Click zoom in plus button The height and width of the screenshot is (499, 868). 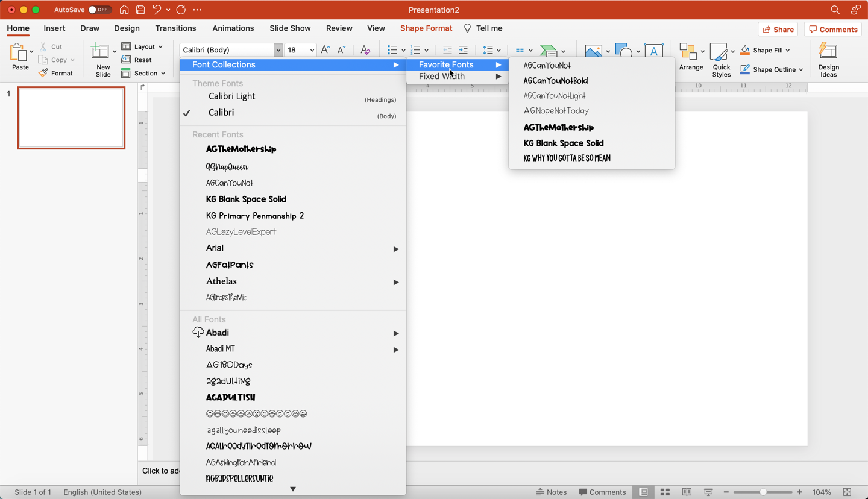800,492
